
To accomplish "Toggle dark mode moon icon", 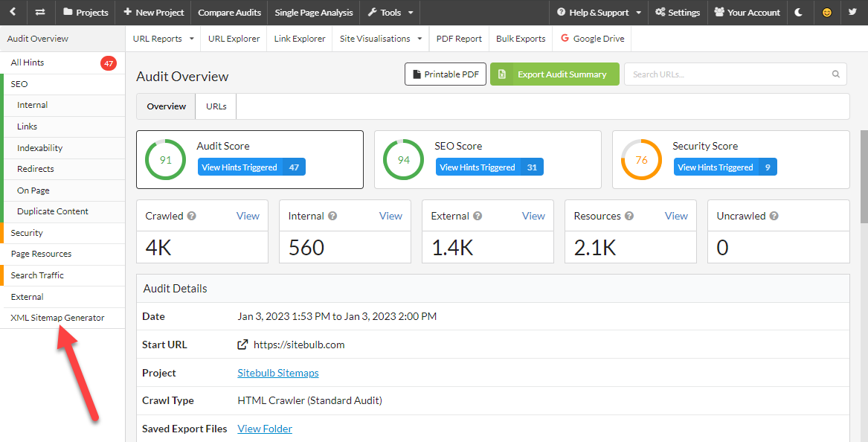I will pos(799,12).
